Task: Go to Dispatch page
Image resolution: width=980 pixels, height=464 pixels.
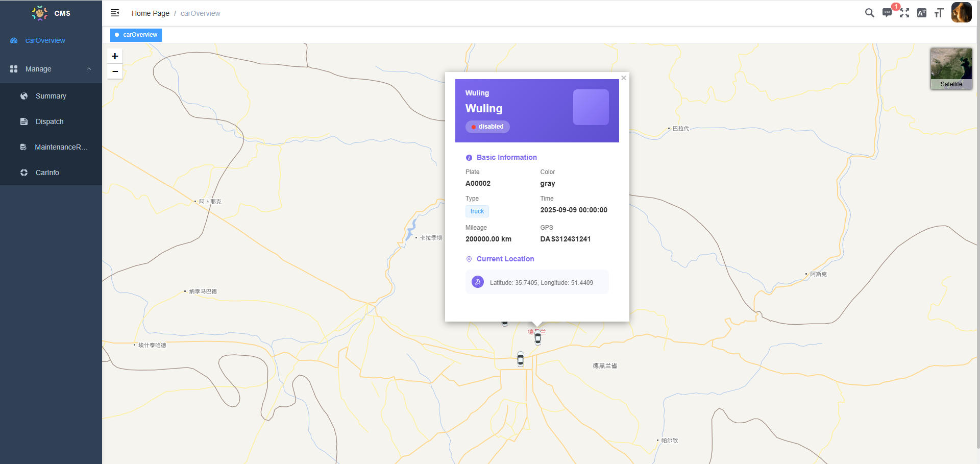Action: coord(50,121)
